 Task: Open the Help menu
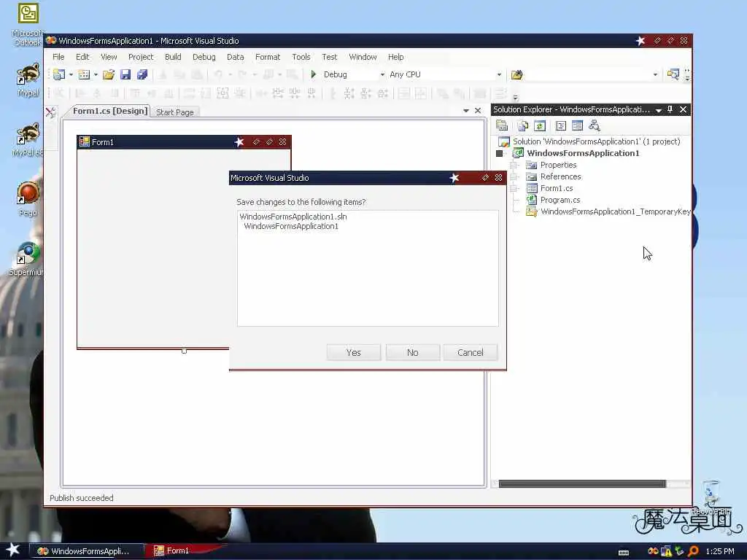coord(395,57)
